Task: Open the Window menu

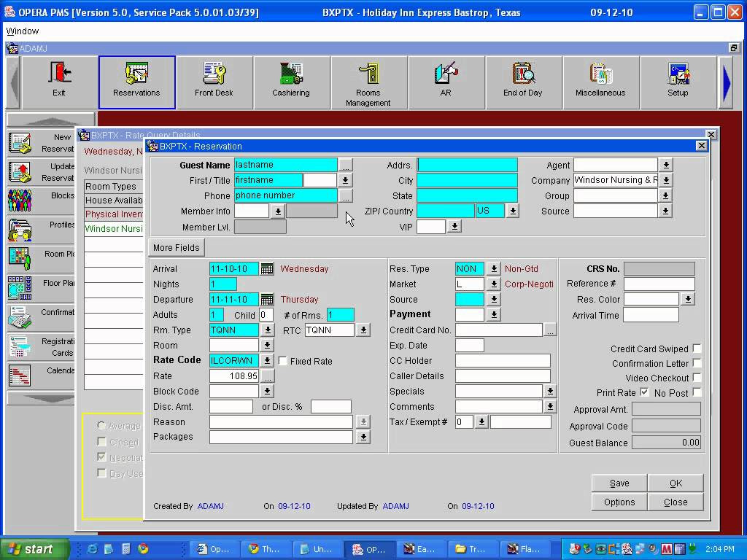Action: [x=23, y=31]
